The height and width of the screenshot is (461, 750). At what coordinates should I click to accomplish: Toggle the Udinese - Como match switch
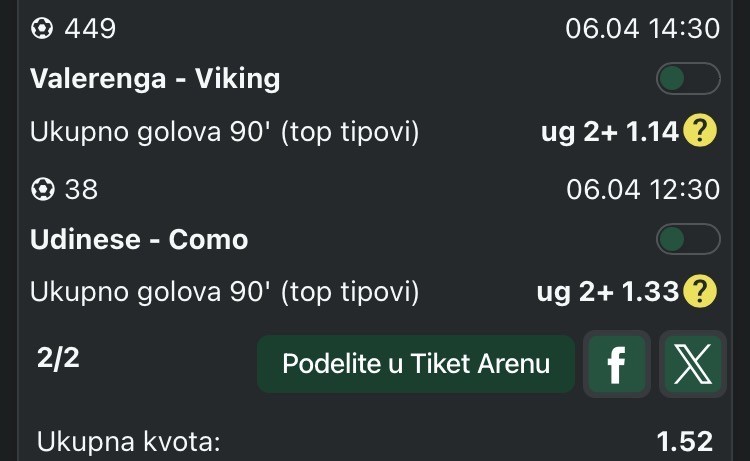click(688, 240)
